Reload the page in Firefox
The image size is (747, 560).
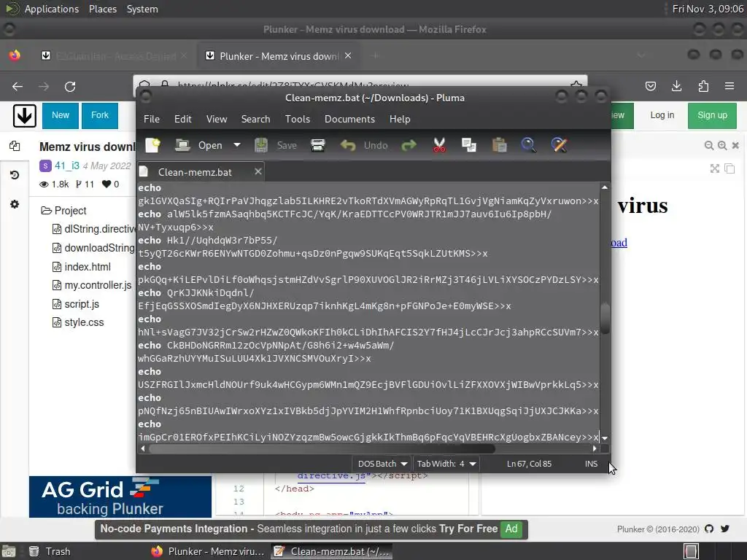coord(70,87)
